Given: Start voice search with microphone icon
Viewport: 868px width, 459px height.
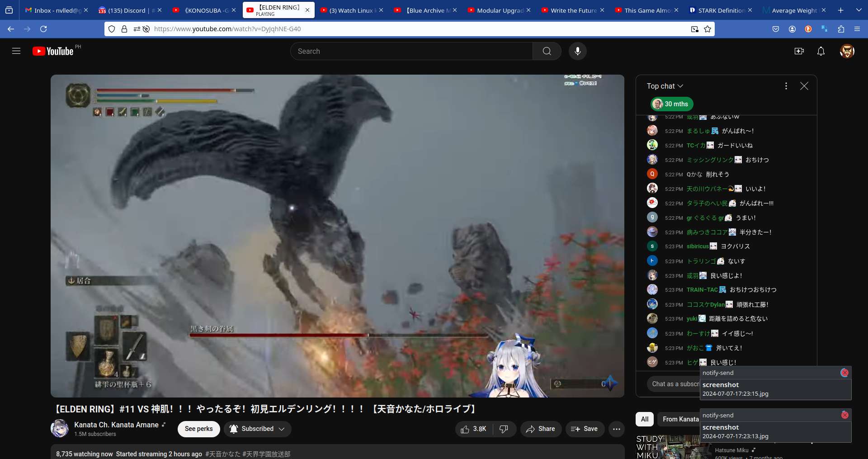Looking at the screenshot, I should (578, 51).
